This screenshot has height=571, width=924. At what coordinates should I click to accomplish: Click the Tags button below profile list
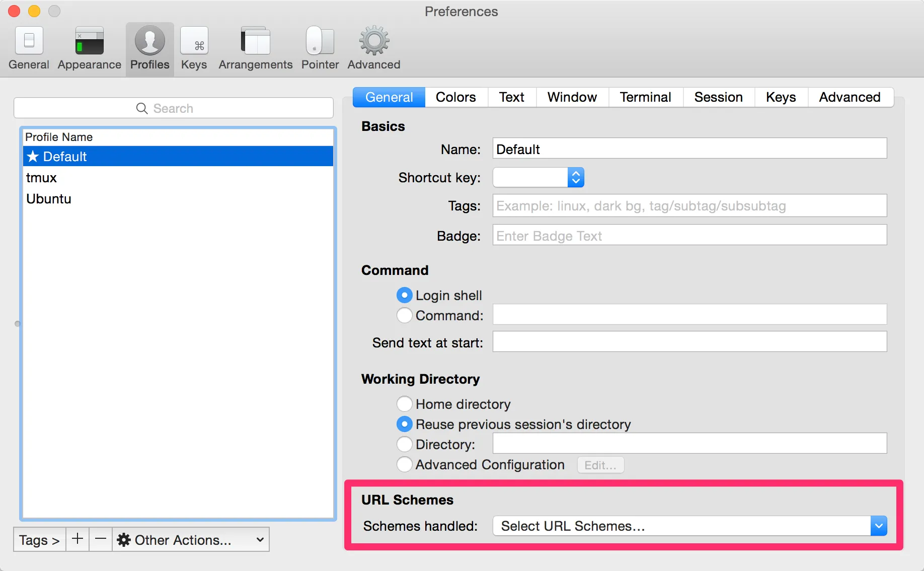[x=39, y=539]
